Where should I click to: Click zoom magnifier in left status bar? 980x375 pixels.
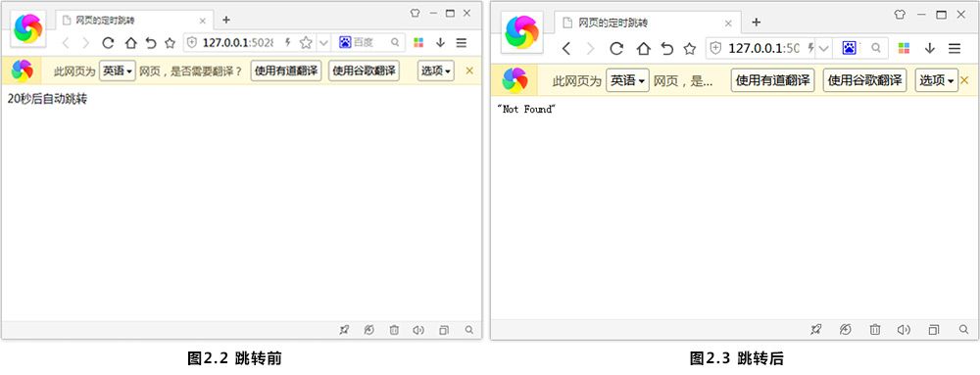(x=469, y=330)
